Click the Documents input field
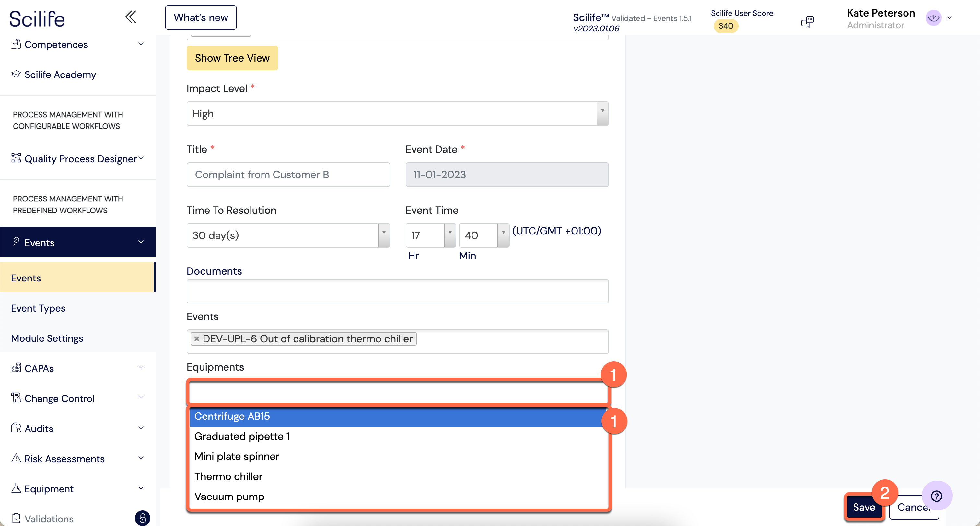Viewport: 980px width, 526px height. coord(398,291)
